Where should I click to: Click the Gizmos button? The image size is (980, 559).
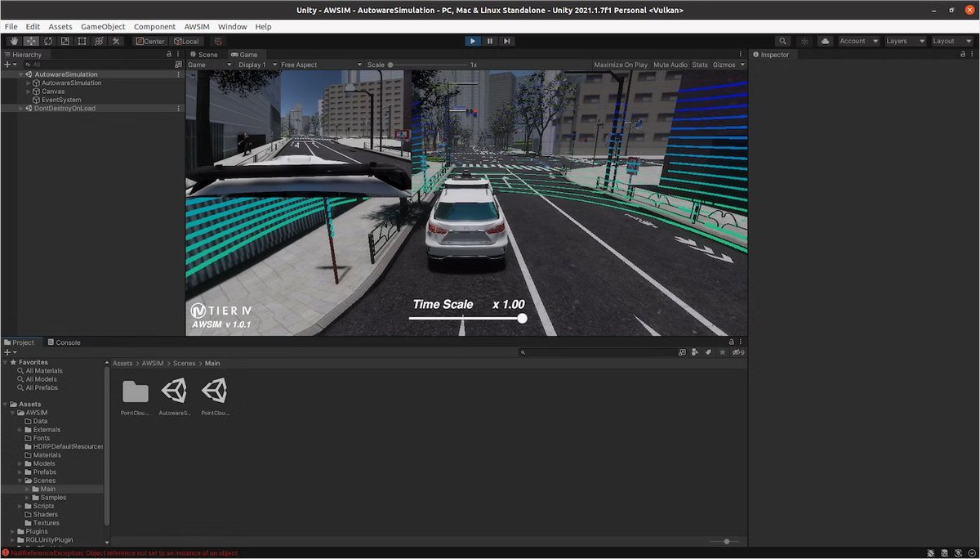tap(724, 65)
